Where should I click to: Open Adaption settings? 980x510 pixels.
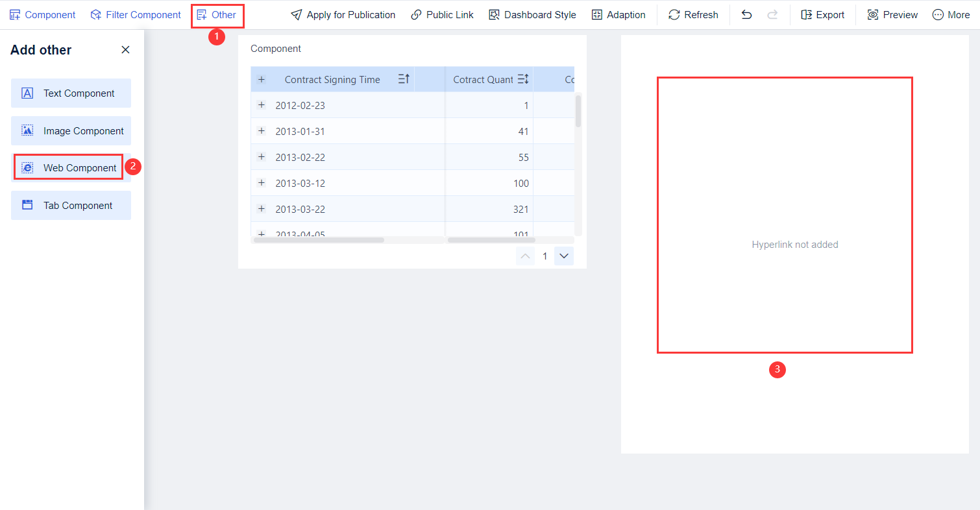click(618, 14)
